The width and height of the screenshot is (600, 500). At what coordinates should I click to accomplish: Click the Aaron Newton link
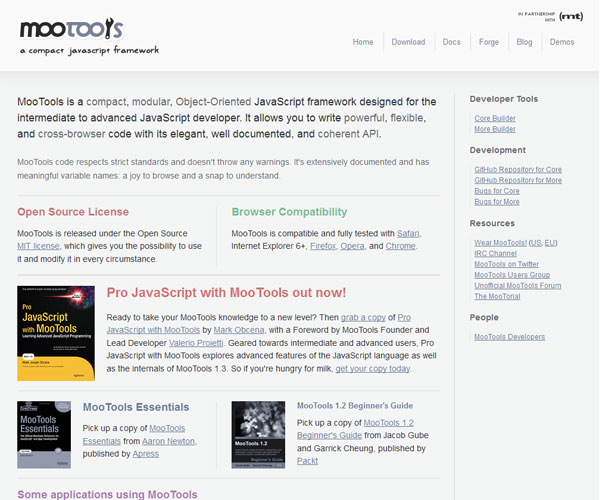pos(168,441)
